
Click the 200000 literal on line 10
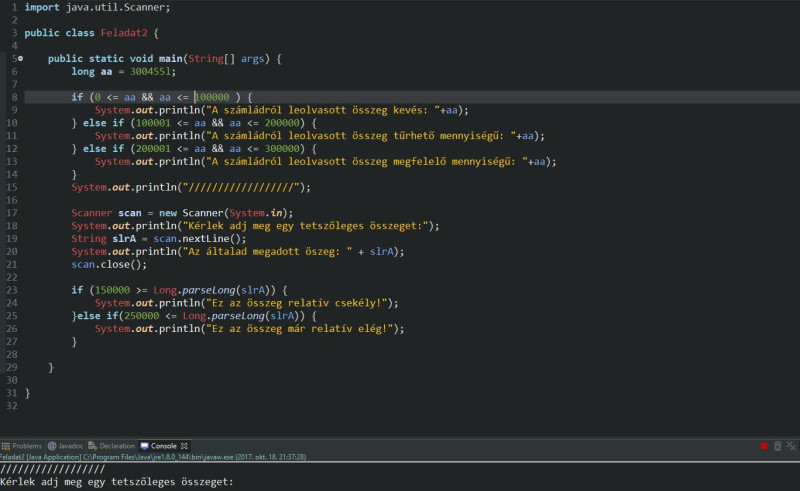pos(282,123)
